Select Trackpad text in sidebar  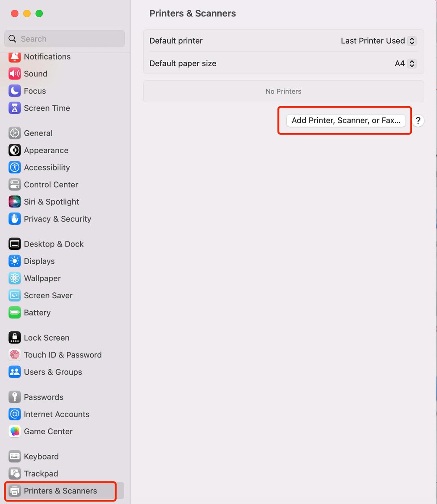click(x=41, y=474)
